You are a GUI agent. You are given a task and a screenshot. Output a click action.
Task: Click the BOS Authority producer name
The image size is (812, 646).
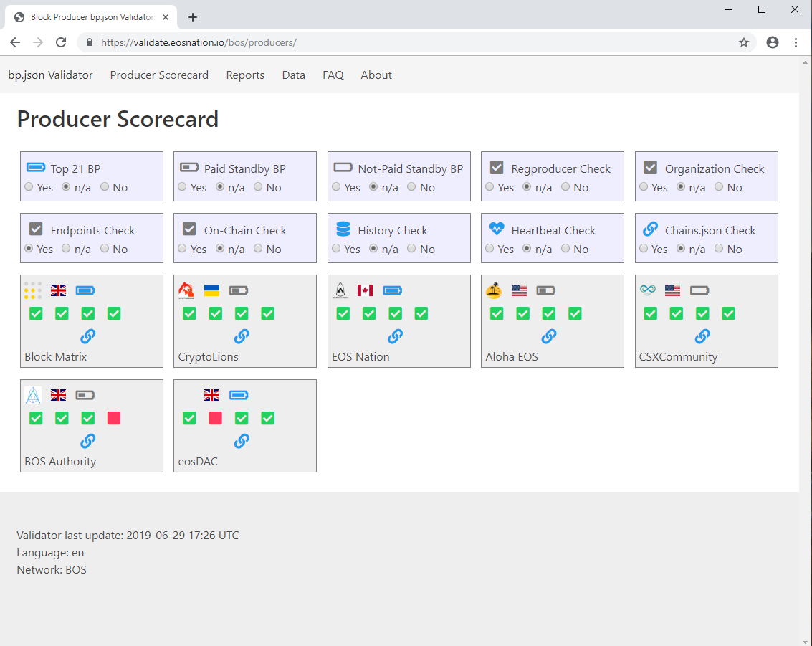60,462
